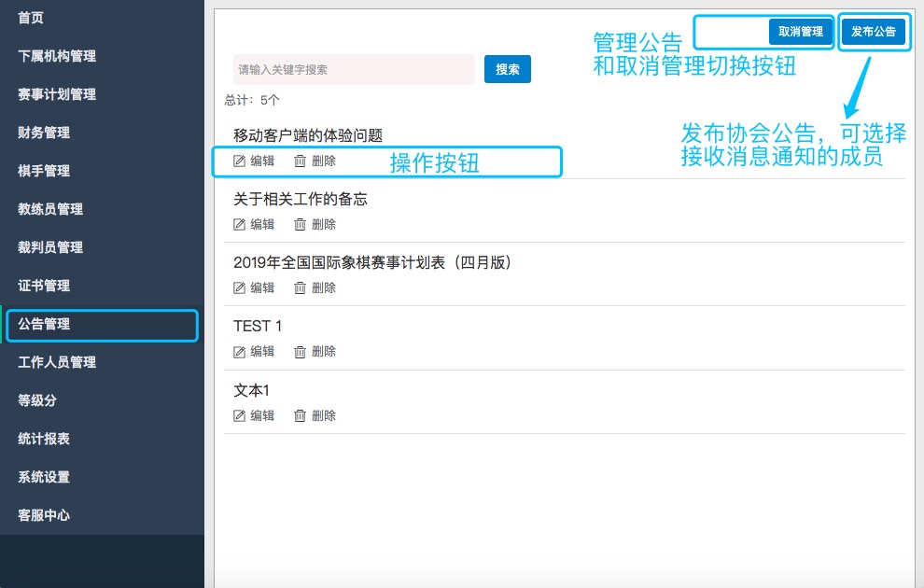Select 财务管理 in the sidebar
The height and width of the screenshot is (588, 924).
(44, 133)
